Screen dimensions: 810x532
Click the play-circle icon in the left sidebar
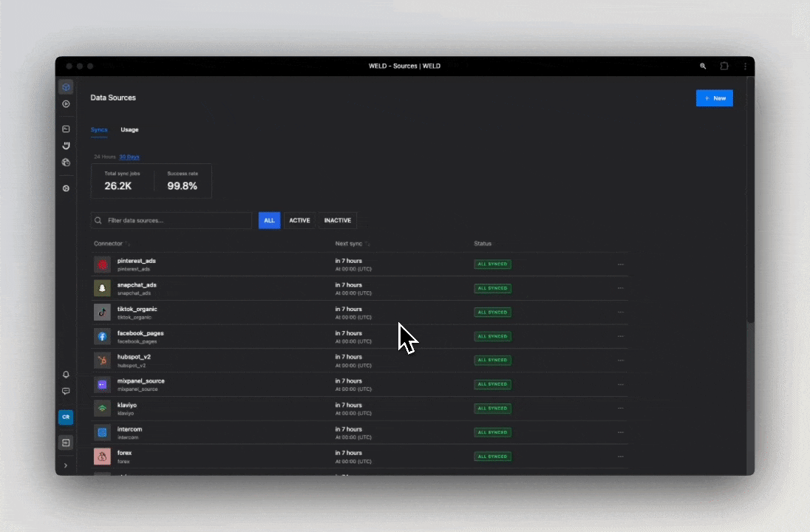pyautogui.click(x=66, y=104)
